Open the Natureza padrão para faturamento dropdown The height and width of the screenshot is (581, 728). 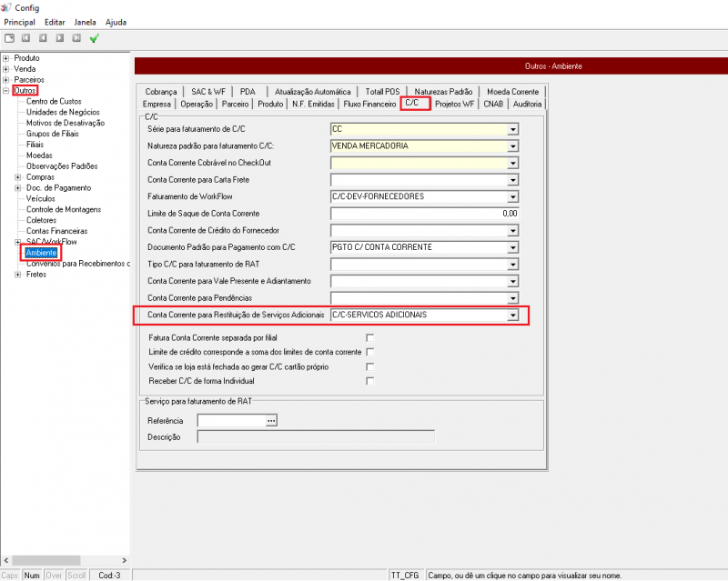512,146
